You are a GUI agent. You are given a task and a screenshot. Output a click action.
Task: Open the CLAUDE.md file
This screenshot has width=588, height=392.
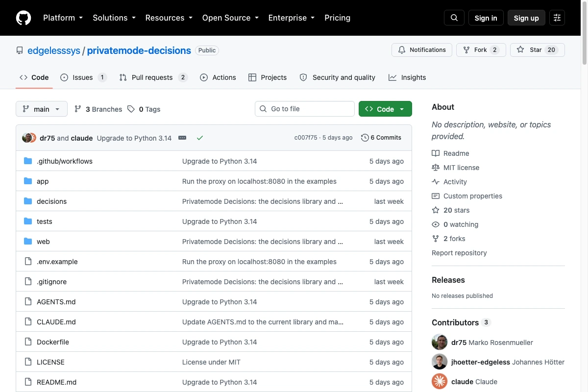(x=56, y=322)
